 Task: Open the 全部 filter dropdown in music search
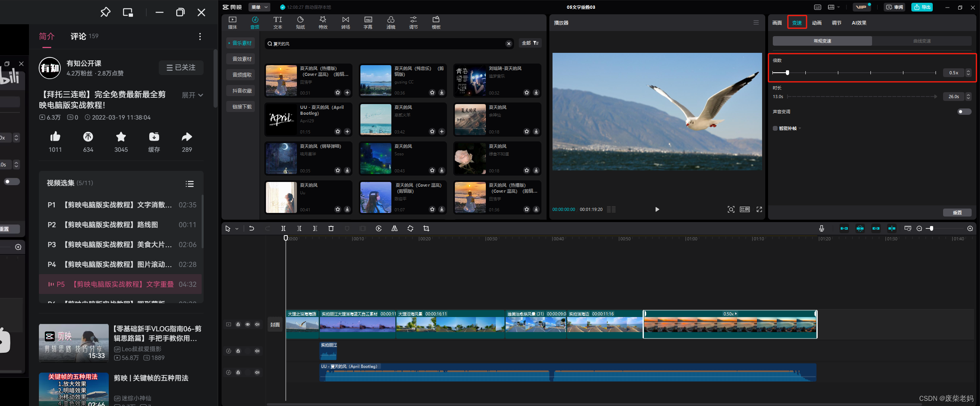(530, 43)
